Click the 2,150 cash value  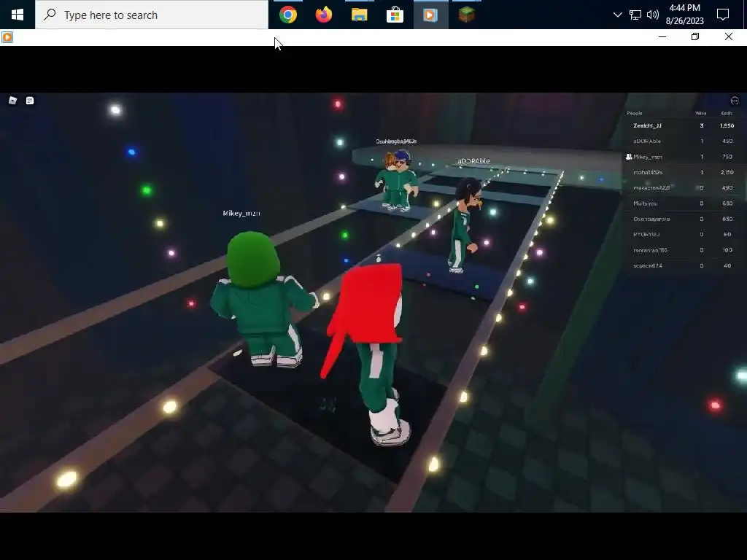click(x=727, y=172)
